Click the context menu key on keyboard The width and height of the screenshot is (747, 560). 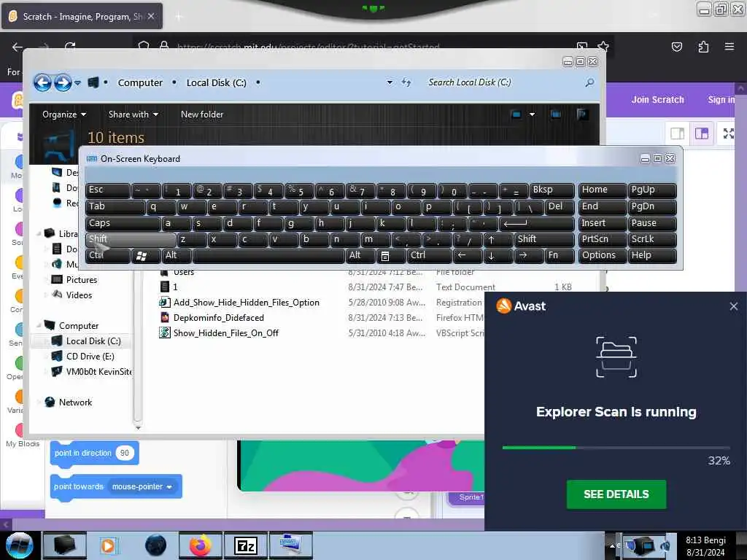pyautogui.click(x=391, y=256)
